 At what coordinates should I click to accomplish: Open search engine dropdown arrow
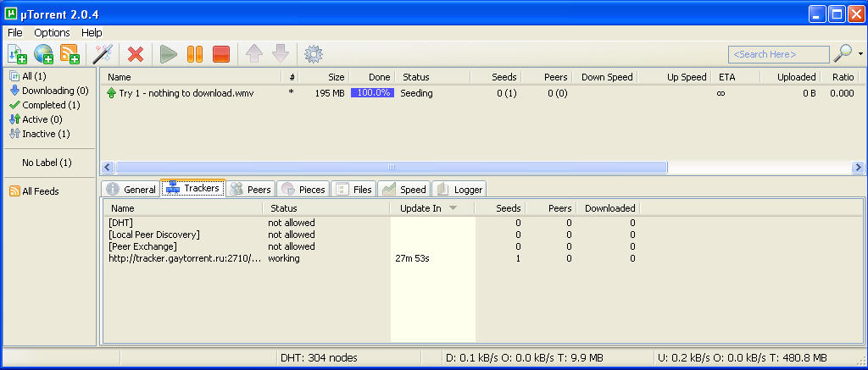861,54
